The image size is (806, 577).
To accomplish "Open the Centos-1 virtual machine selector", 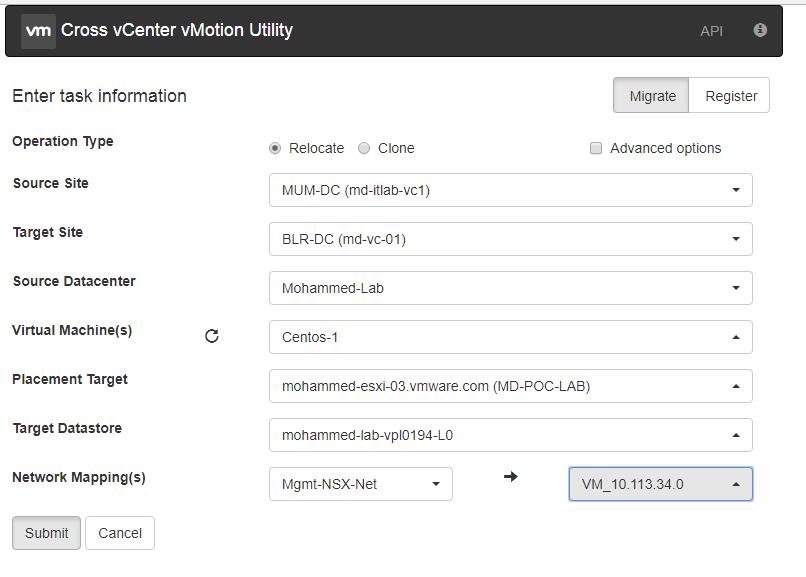I will [x=510, y=337].
